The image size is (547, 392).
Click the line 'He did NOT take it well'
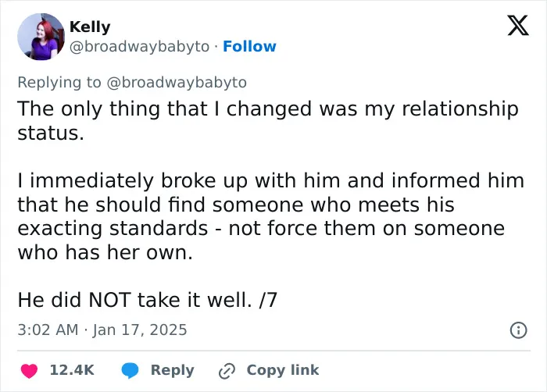147,300
